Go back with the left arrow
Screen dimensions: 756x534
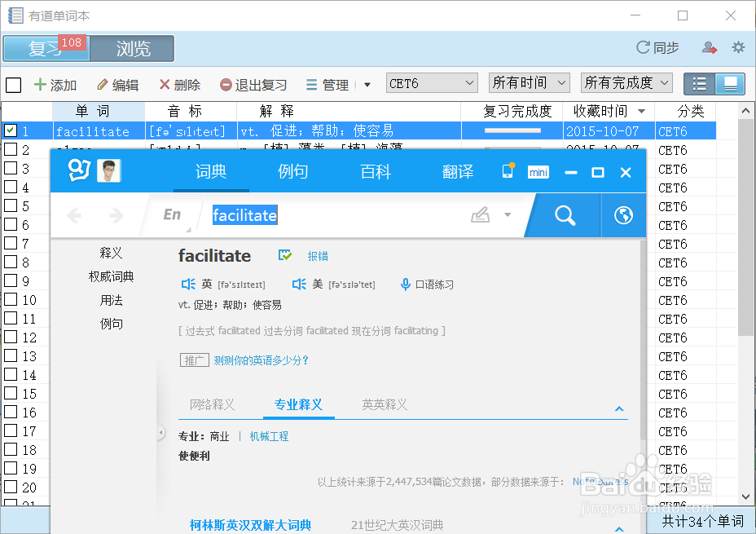(x=74, y=215)
